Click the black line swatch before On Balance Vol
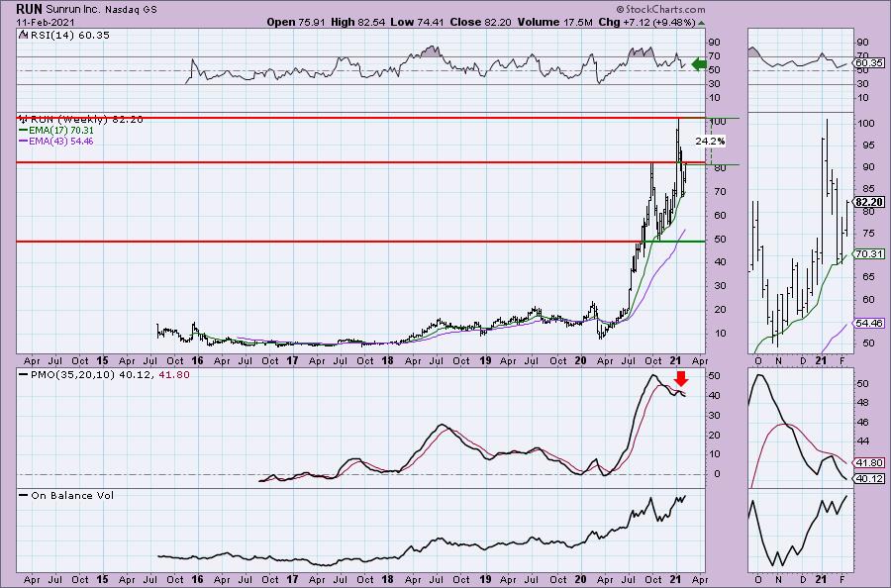891x588 pixels. coord(24,495)
